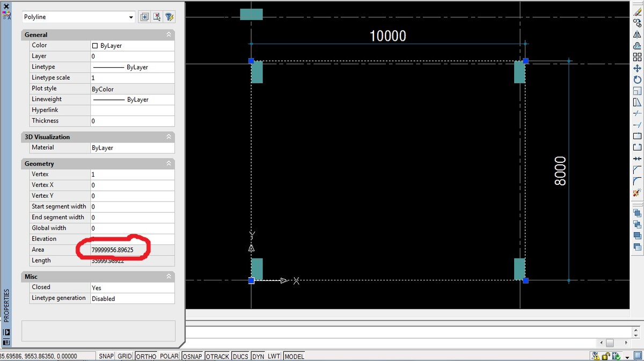
Task: Select the 8000 dimension text
Action: click(560, 171)
